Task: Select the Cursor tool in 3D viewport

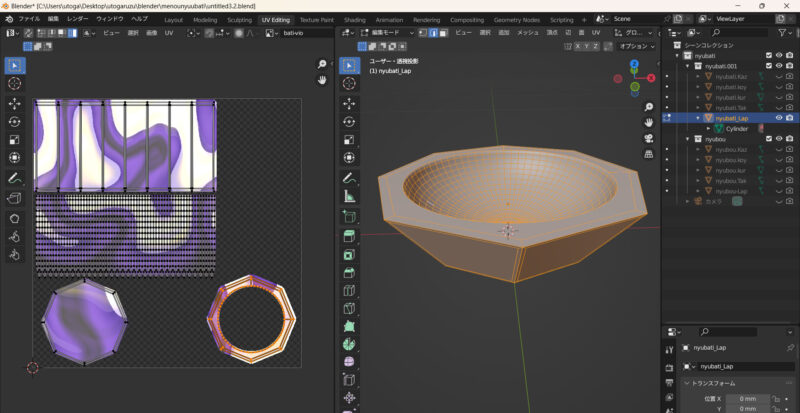Action: pos(349,84)
